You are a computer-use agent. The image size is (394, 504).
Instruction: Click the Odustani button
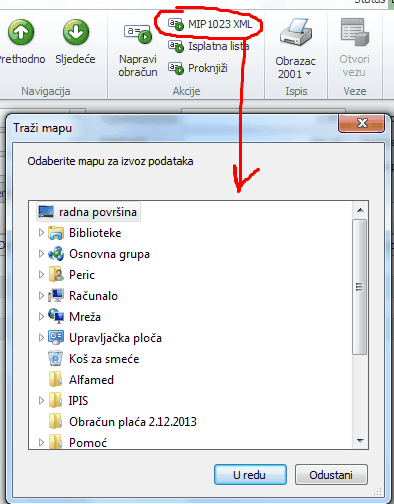coord(331,475)
